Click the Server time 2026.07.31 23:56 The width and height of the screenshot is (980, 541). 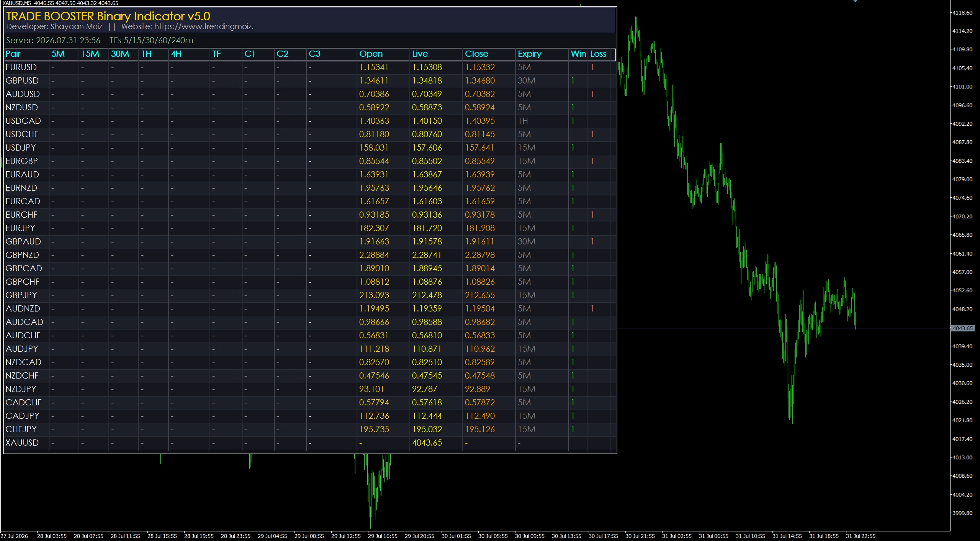53,40
